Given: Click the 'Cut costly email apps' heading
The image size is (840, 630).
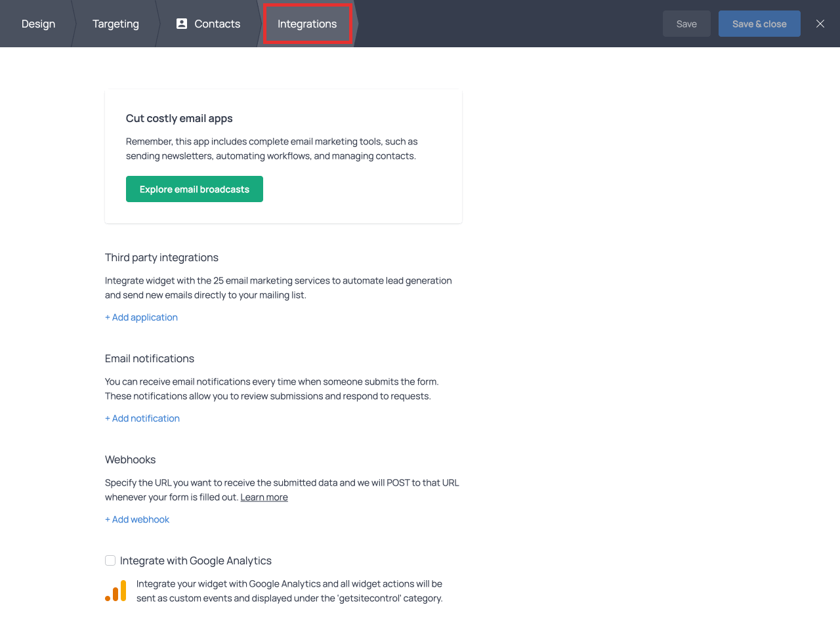Looking at the screenshot, I should [x=179, y=118].
